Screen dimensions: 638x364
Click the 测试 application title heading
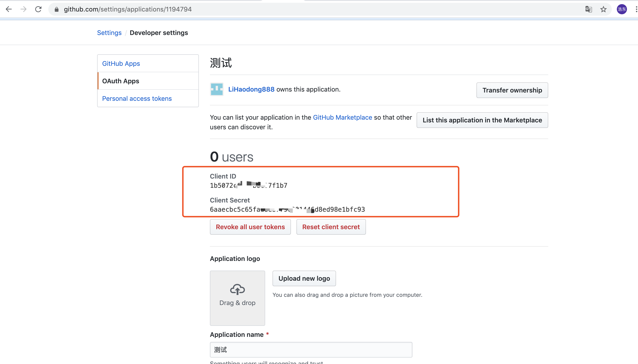click(x=221, y=63)
